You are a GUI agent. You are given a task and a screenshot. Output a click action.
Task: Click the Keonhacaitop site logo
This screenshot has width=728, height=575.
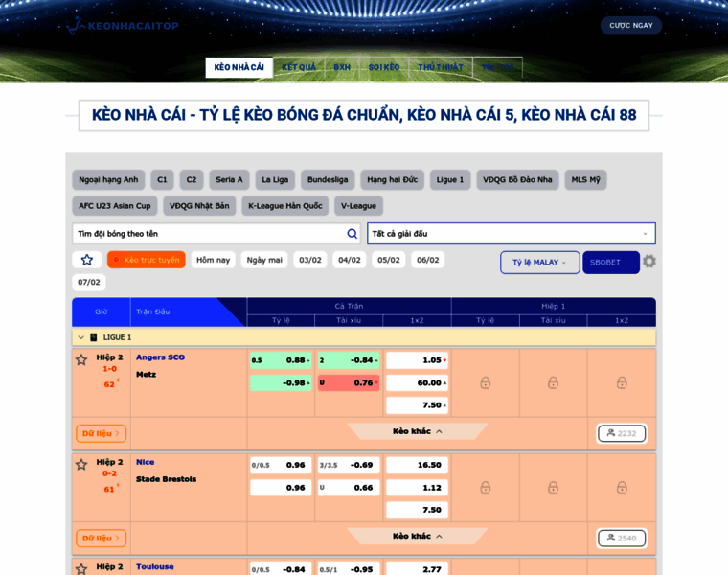(x=123, y=26)
